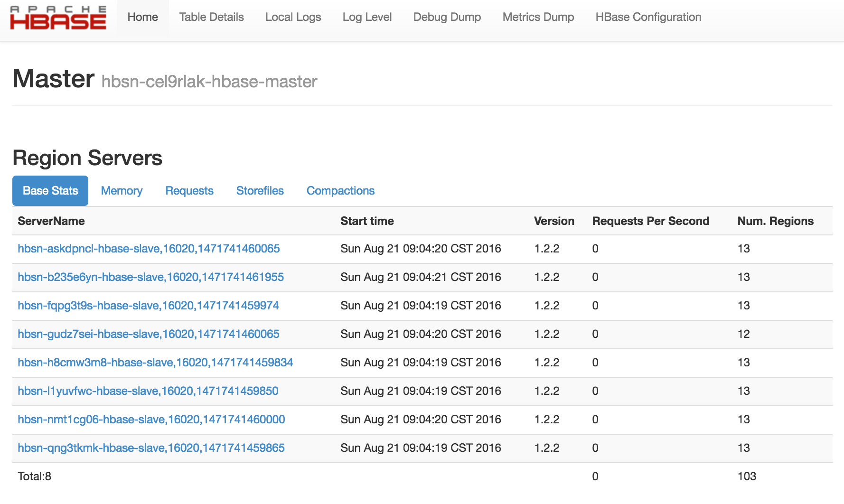844x504 pixels.
Task: Open Local Logs from navbar
Action: pos(293,17)
